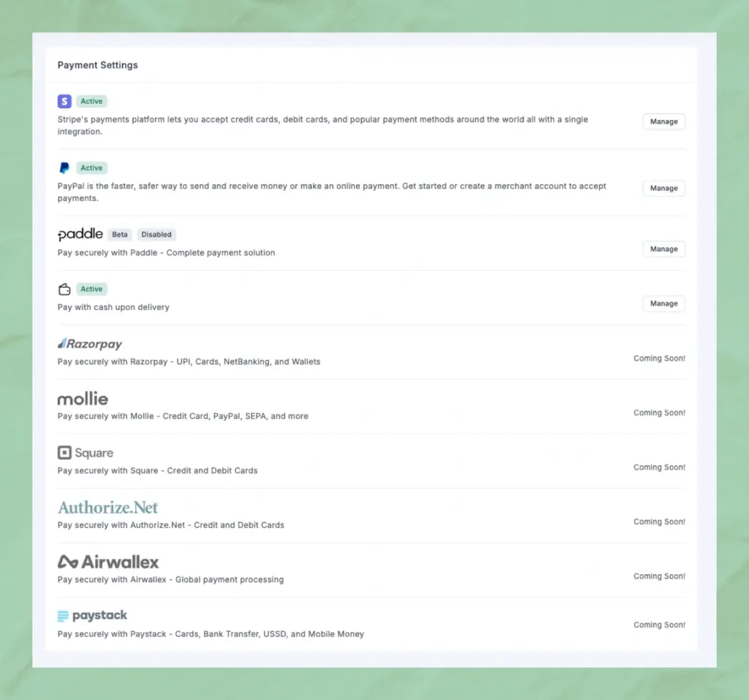
Task: Open Manage for cash upon delivery
Action: [x=663, y=304]
